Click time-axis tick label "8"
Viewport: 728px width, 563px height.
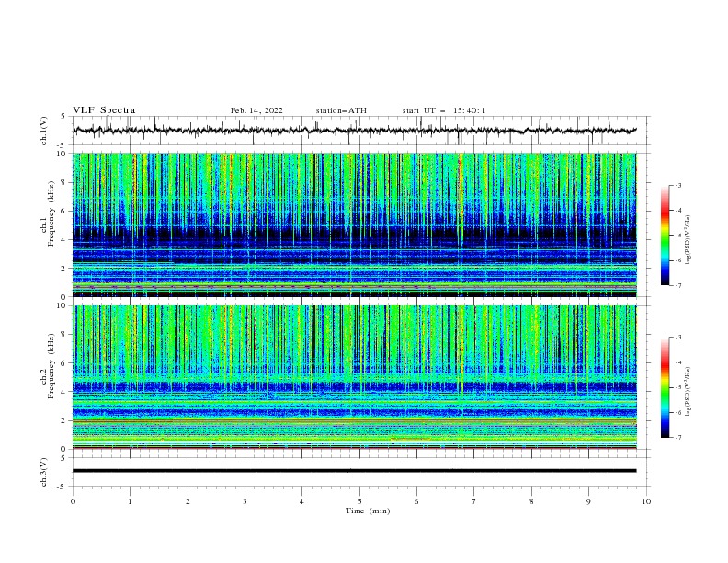pos(531,501)
